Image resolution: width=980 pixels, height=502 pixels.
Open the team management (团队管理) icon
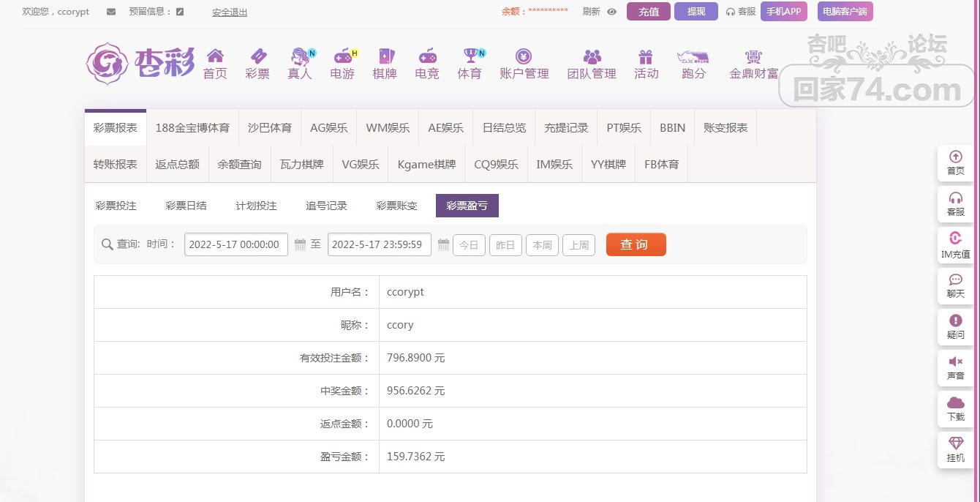pos(592,56)
